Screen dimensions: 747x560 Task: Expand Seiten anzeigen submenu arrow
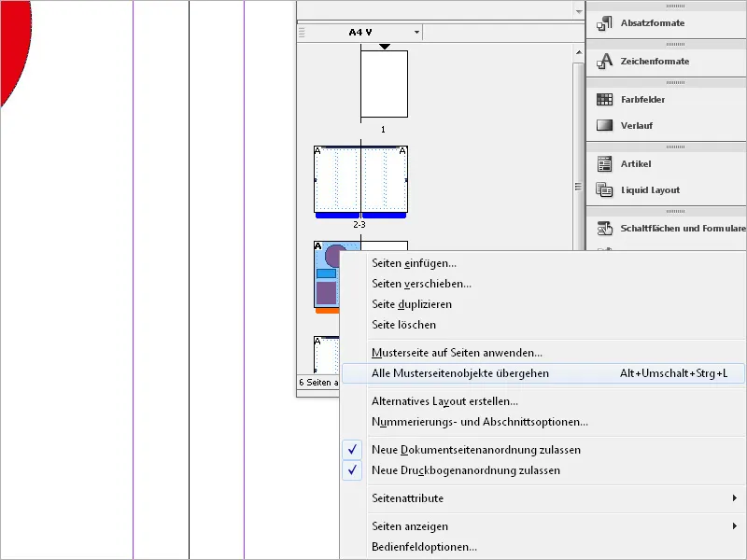point(734,526)
